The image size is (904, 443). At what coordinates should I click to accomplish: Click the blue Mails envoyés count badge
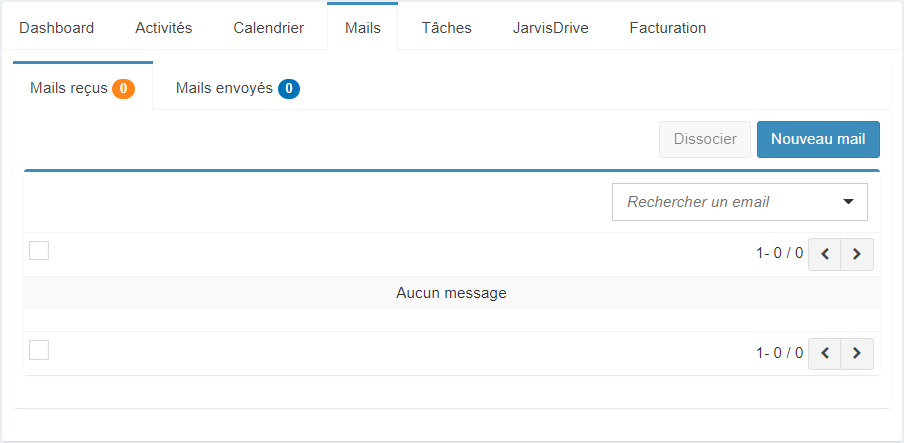pos(289,89)
